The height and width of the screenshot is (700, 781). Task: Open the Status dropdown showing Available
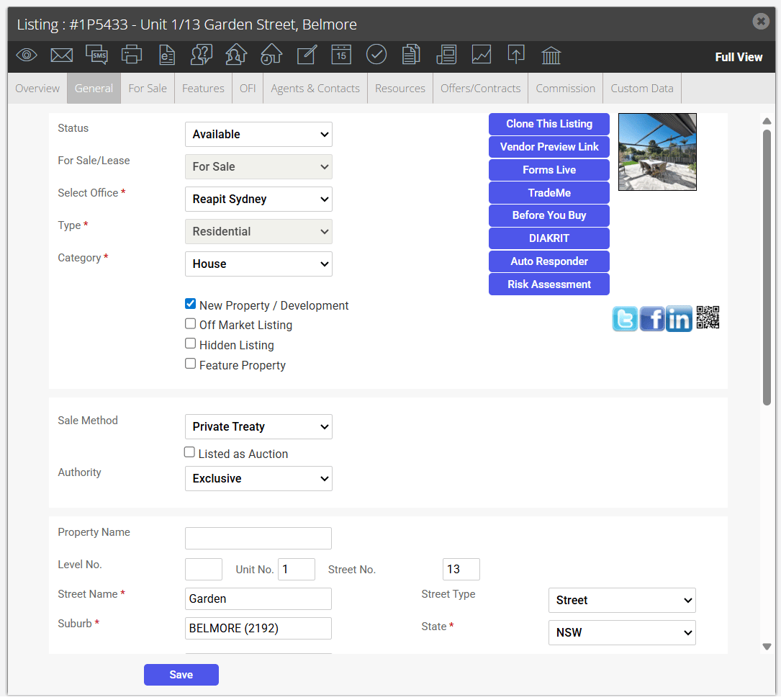(258, 135)
